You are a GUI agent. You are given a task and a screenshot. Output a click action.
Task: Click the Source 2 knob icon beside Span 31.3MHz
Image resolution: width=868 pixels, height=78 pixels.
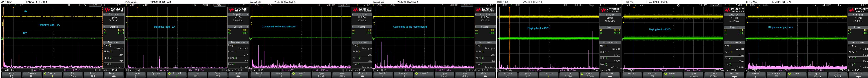pyautogui.click(x=666, y=73)
